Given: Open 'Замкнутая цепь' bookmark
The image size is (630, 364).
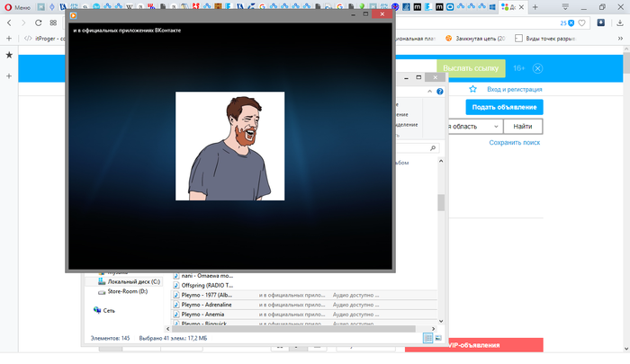Looking at the screenshot, I should 475,39.
